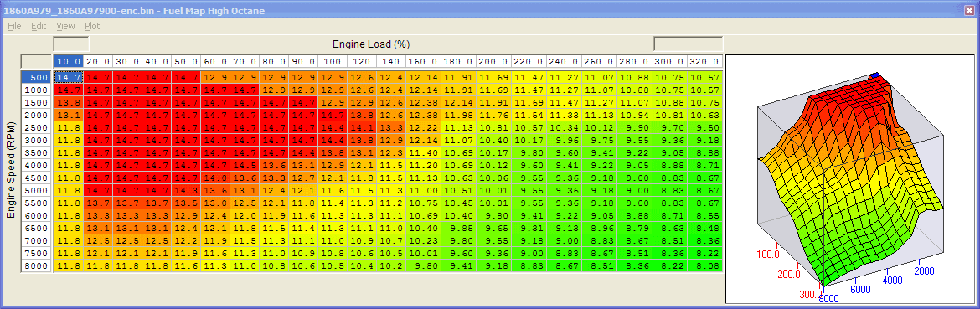Image resolution: width=980 pixels, height=309 pixels.
Task: Open the Edit menu
Action: [x=39, y=26]
